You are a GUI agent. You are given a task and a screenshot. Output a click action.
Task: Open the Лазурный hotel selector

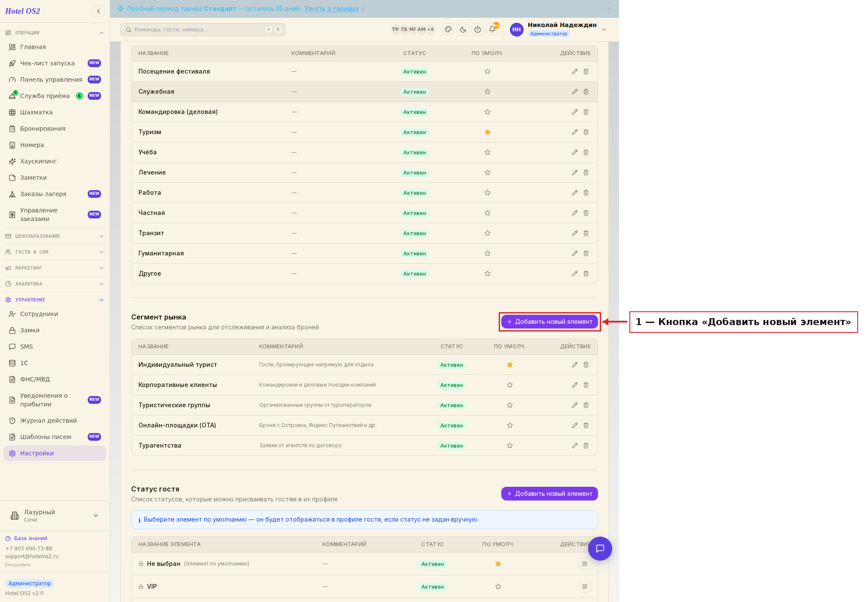coord(55,516)
